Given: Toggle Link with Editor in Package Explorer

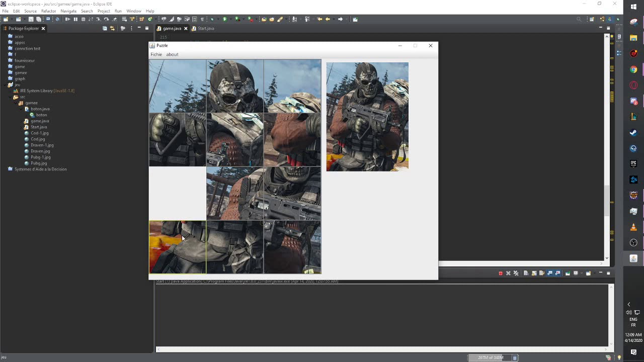Looking at the screenshot, I should tap(112, 29).
